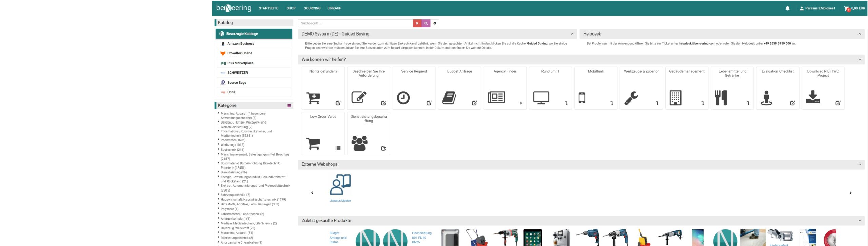
Task: Show previous webshops with left arrow
Action: click(312, 193)
